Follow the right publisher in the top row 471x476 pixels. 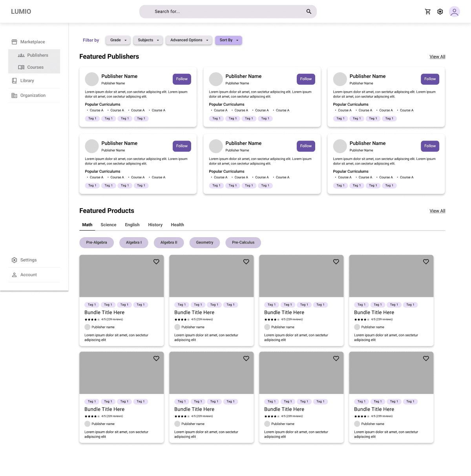pos(430,79)
